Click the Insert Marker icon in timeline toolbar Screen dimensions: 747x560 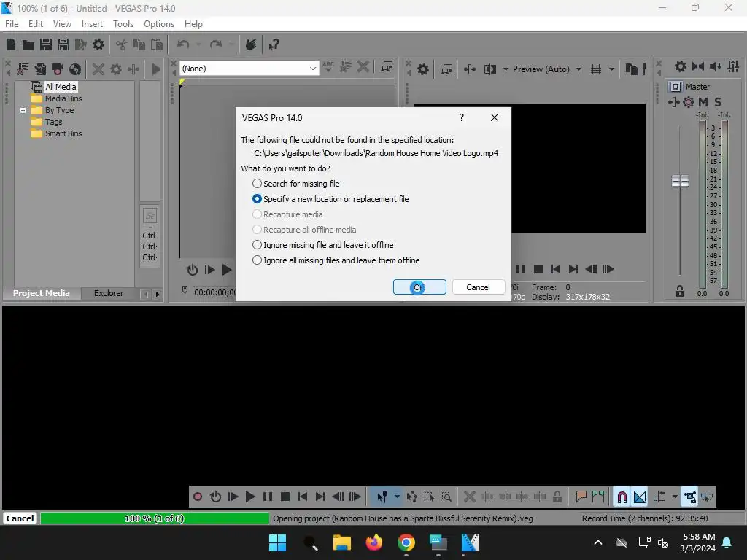581,497
